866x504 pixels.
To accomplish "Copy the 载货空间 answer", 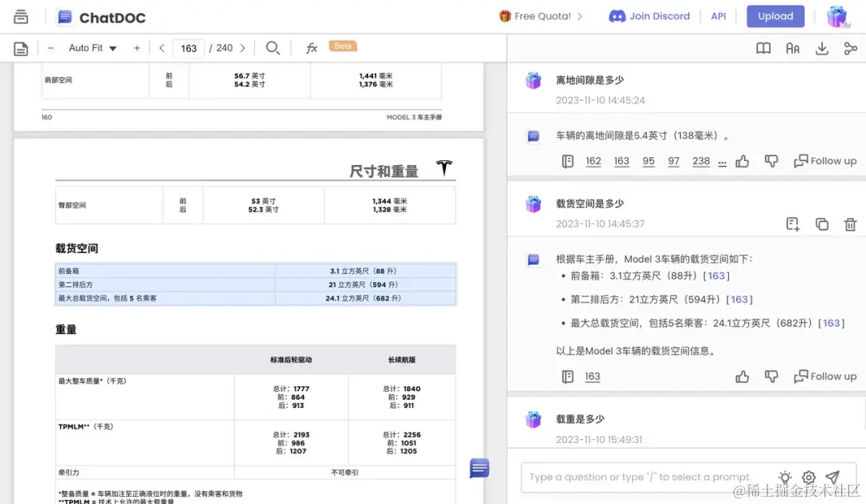I will [821, 224].
